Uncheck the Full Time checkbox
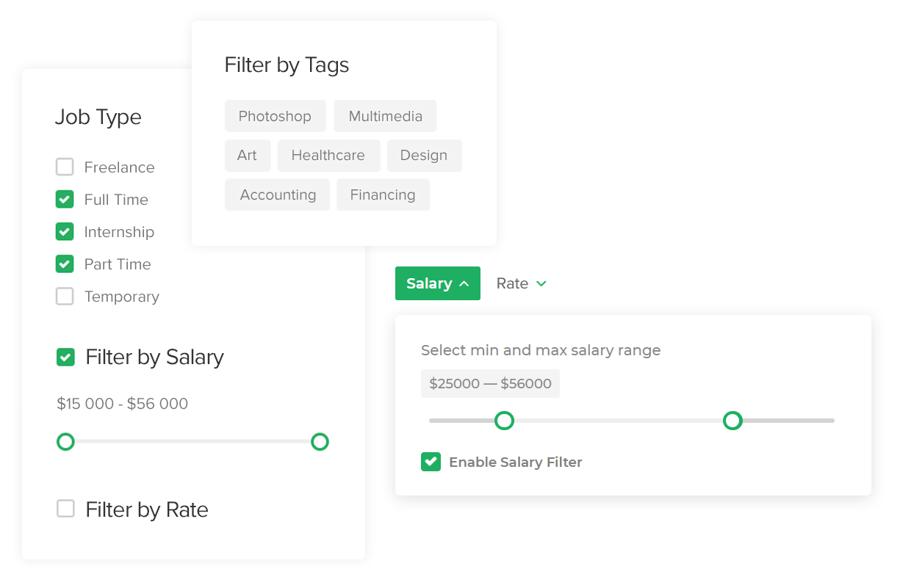900x588 pixels. coord(65,200)
